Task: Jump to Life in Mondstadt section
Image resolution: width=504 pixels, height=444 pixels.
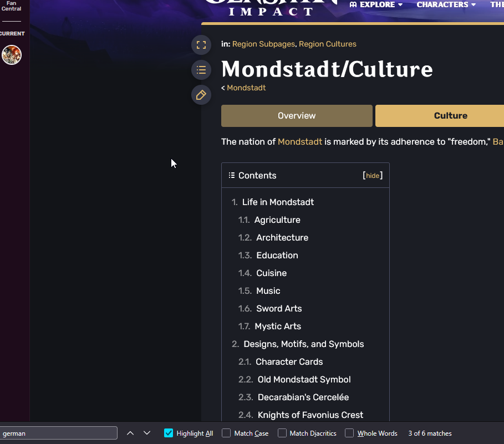Action: (x=278, y=202)
